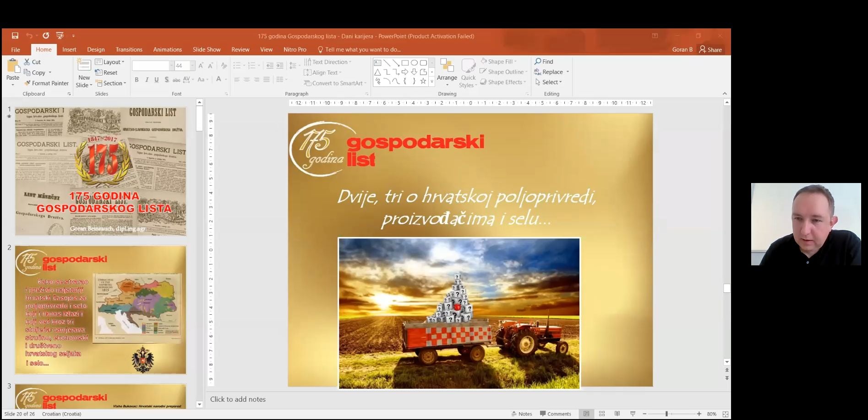Reset slide layout
This screenshot has height=420, width=868.
[106, 72]
